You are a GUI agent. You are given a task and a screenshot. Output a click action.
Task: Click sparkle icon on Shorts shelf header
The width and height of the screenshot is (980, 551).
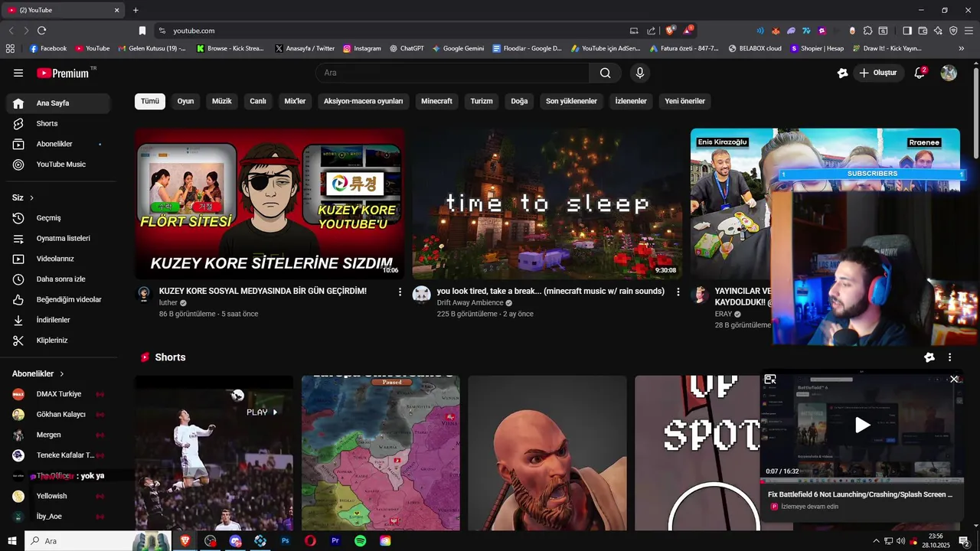pos(929,357)
